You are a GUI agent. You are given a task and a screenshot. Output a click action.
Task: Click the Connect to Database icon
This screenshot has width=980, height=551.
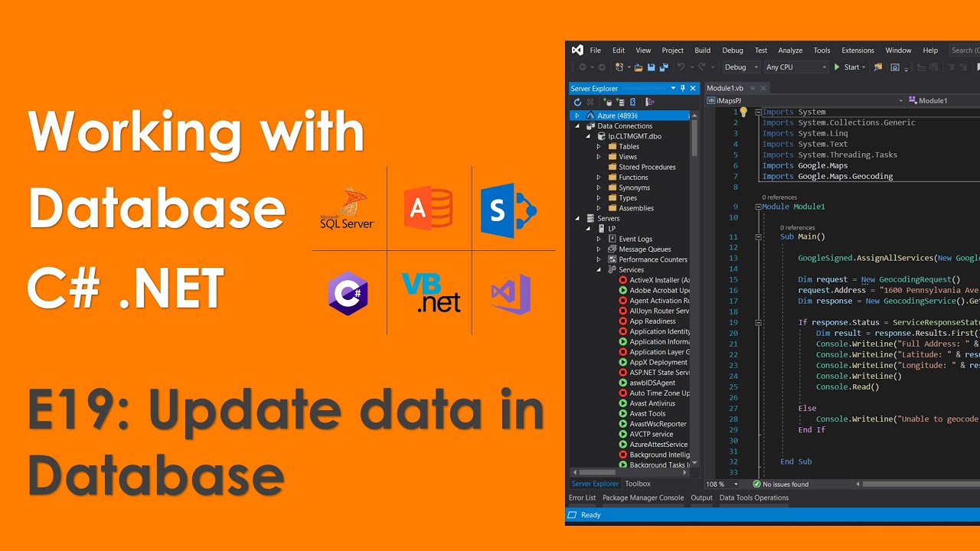(x=607, y=102)
